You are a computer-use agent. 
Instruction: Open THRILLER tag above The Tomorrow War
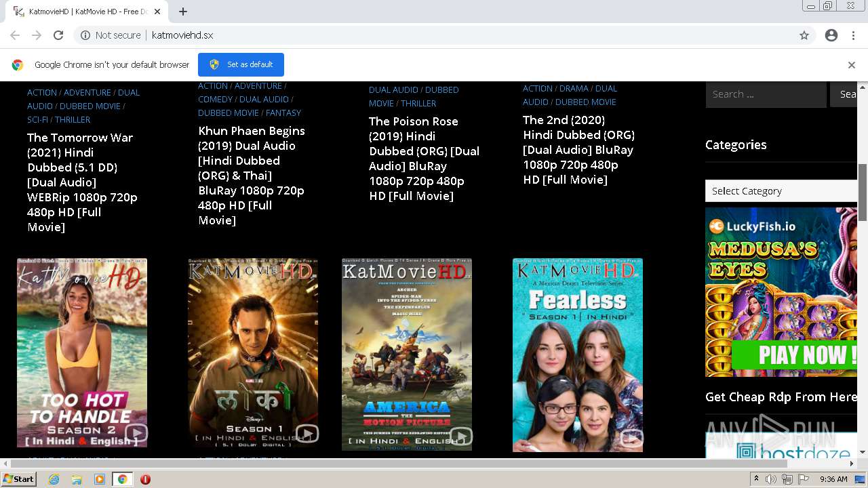(x=73, y=120)
